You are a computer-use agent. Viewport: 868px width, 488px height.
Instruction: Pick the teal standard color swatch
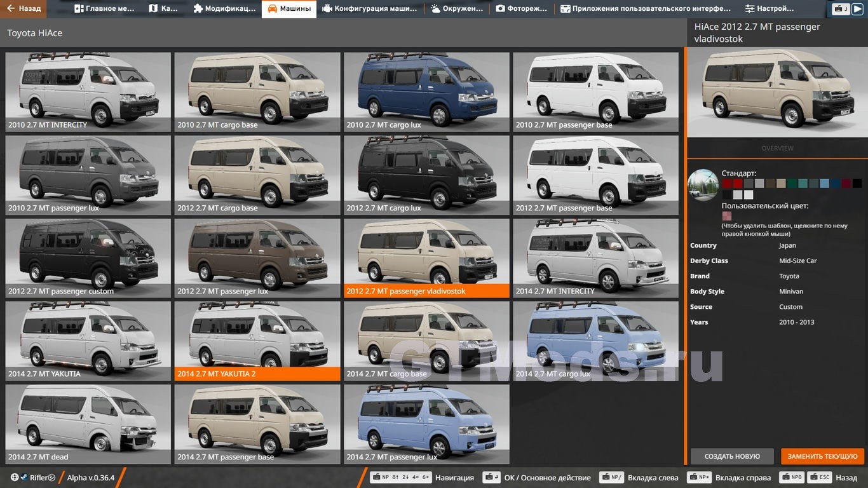click(x=803, y=184)
